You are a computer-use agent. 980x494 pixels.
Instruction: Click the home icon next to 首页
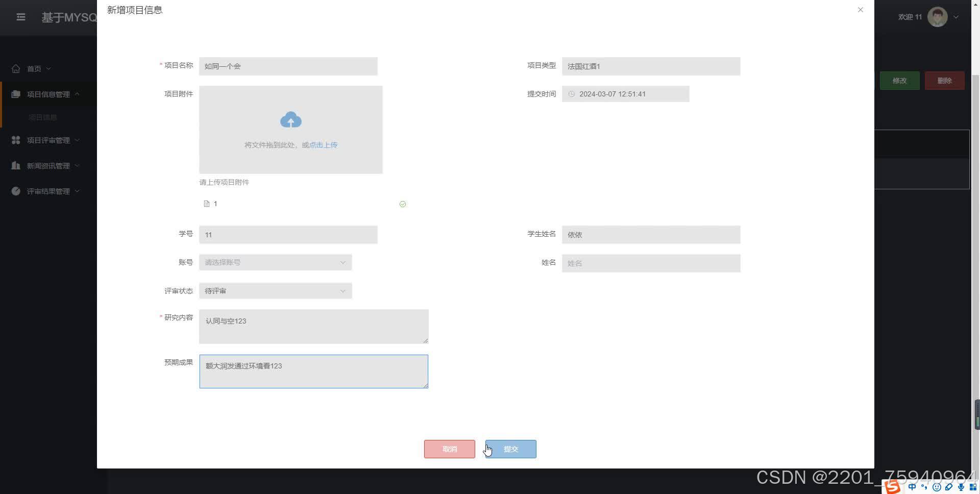16,68
